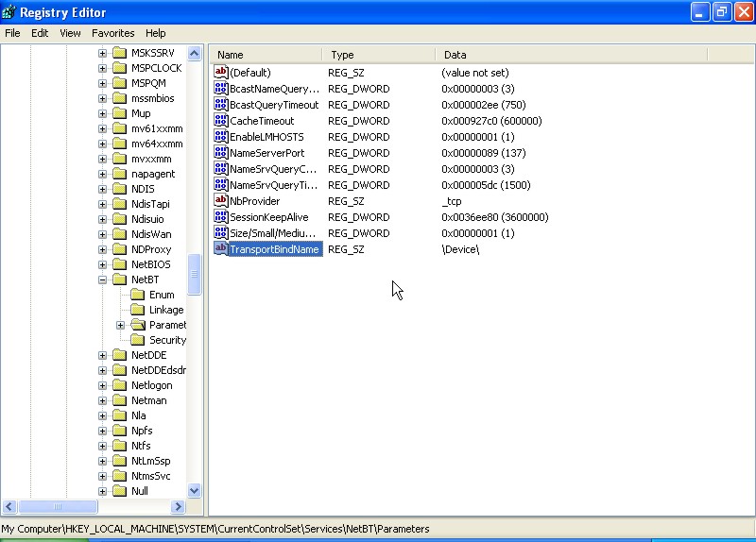
Task: Click the CacheTimeout DWORD icon
Action: click(221, 121)
